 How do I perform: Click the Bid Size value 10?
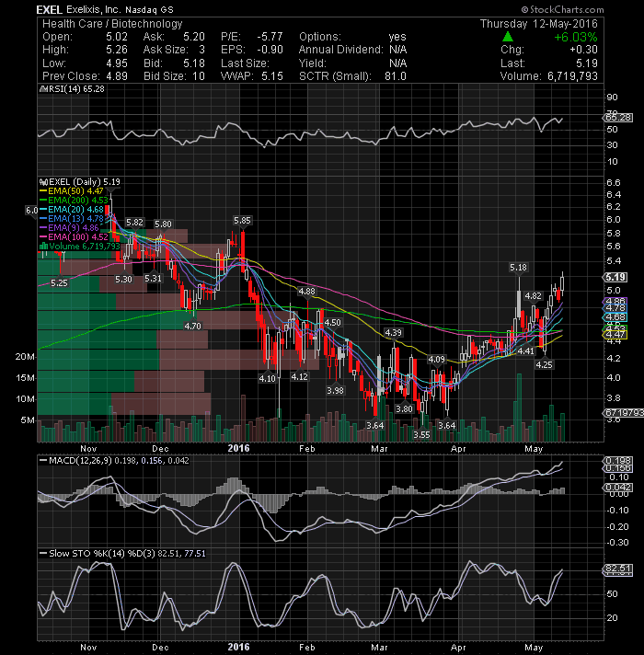199,76
